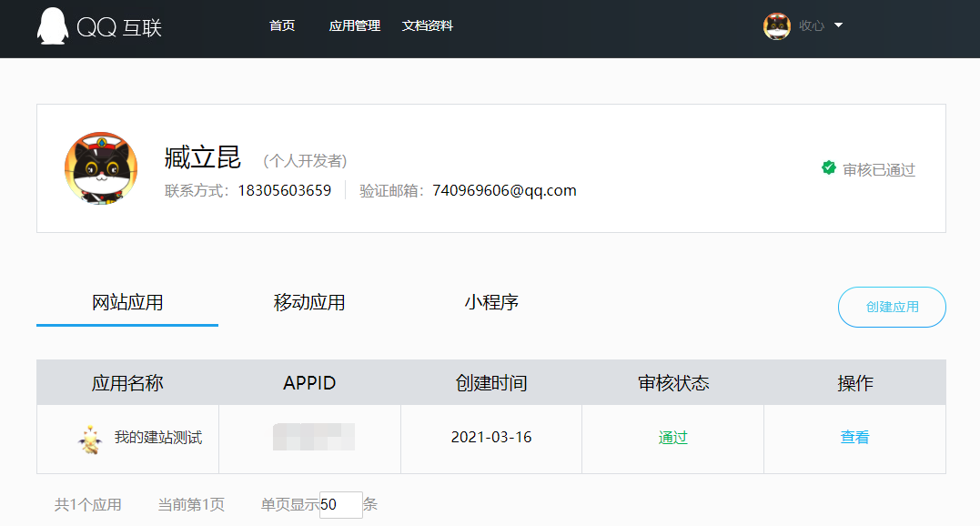Click the 收心 username in header

tap(811, 26)
